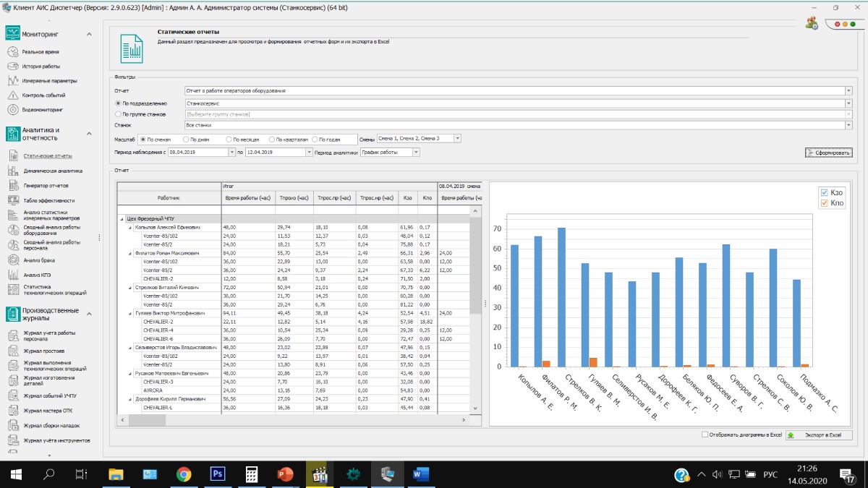Open the Измеряемые параметры section
The image size is (868, 488).
pyautogui.click(x=49, y=80)
